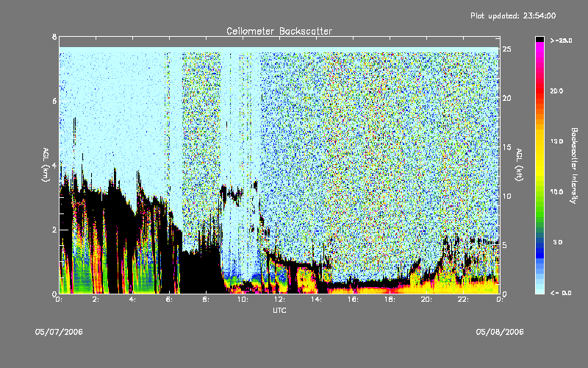The image size is (588, 368).
Task: Click the '12:' hour tick label
Action: click(279, 300)
